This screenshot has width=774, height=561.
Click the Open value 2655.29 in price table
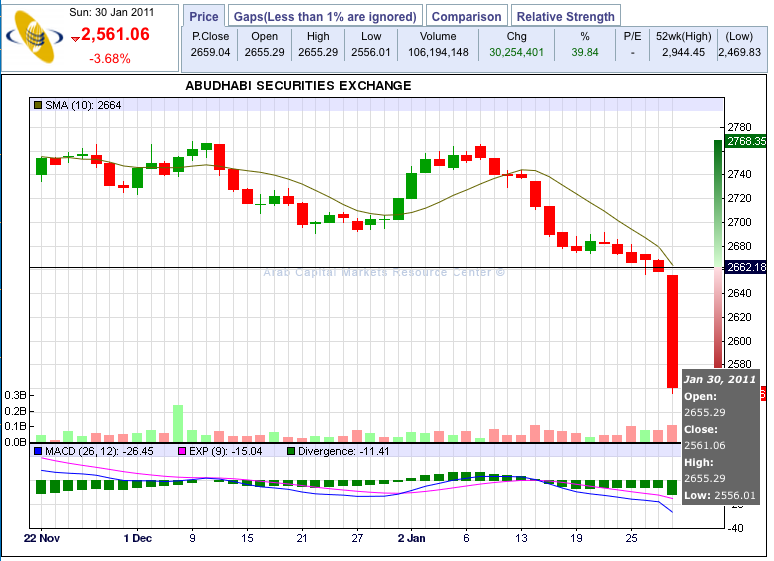point(265,52)
